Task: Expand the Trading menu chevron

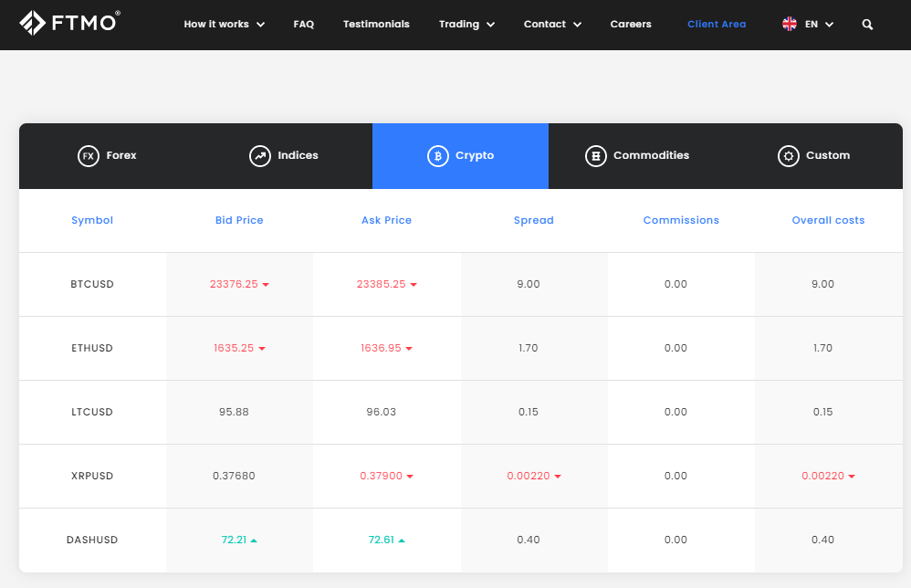Action: [x=490, y=25]
